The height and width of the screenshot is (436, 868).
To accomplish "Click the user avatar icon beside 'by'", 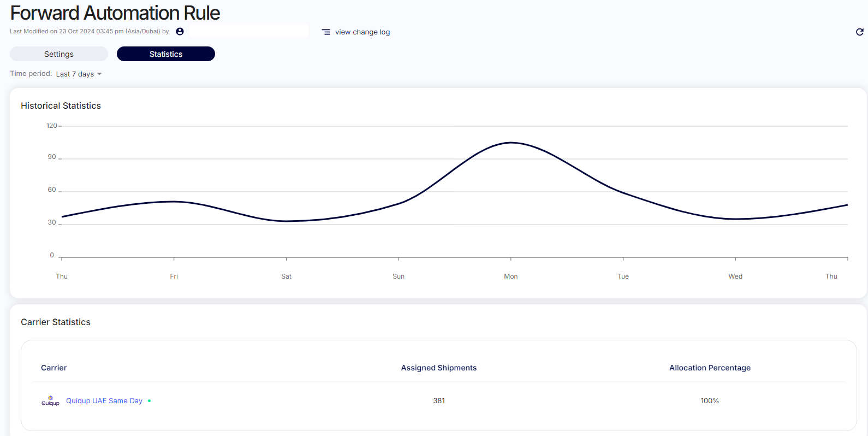I will pyautogui.click(x=180, y=32).
